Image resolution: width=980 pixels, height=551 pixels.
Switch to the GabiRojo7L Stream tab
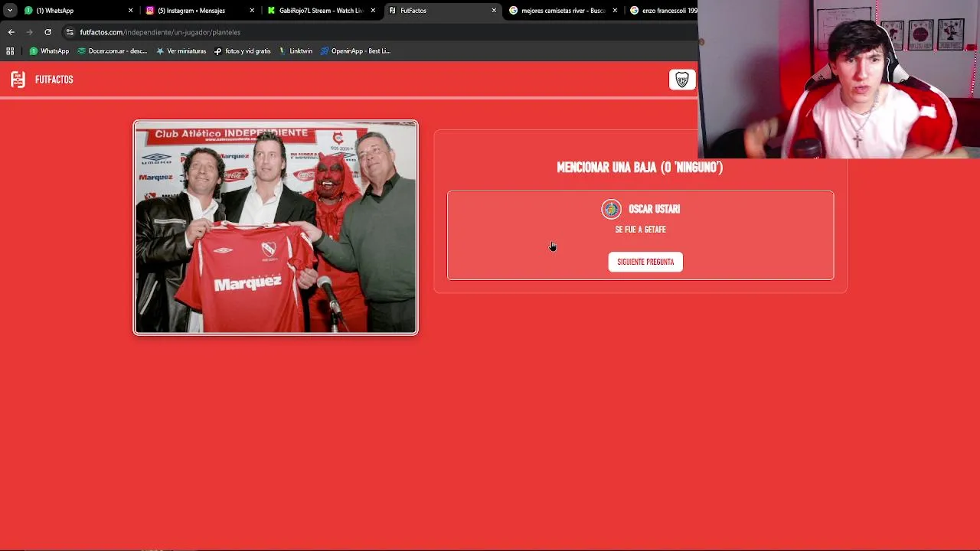(x=321, y=11)
